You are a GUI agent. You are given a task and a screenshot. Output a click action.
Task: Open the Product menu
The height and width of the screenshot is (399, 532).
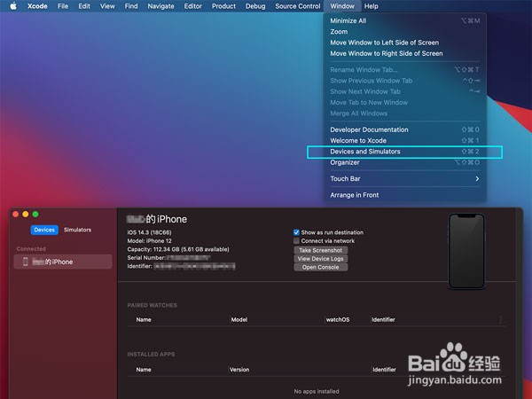coord(223,6)
